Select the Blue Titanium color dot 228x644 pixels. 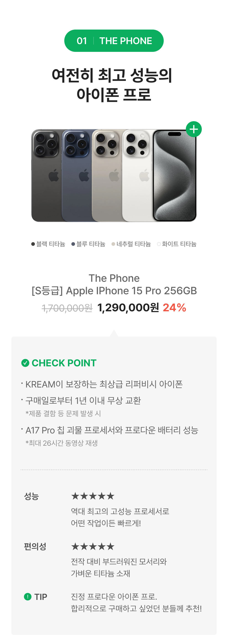pos(73,244)
